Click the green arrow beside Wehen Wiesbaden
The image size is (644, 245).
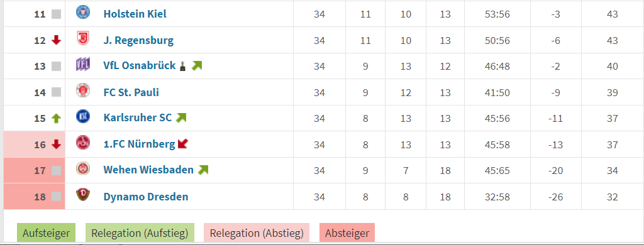(x=203, y=170)
